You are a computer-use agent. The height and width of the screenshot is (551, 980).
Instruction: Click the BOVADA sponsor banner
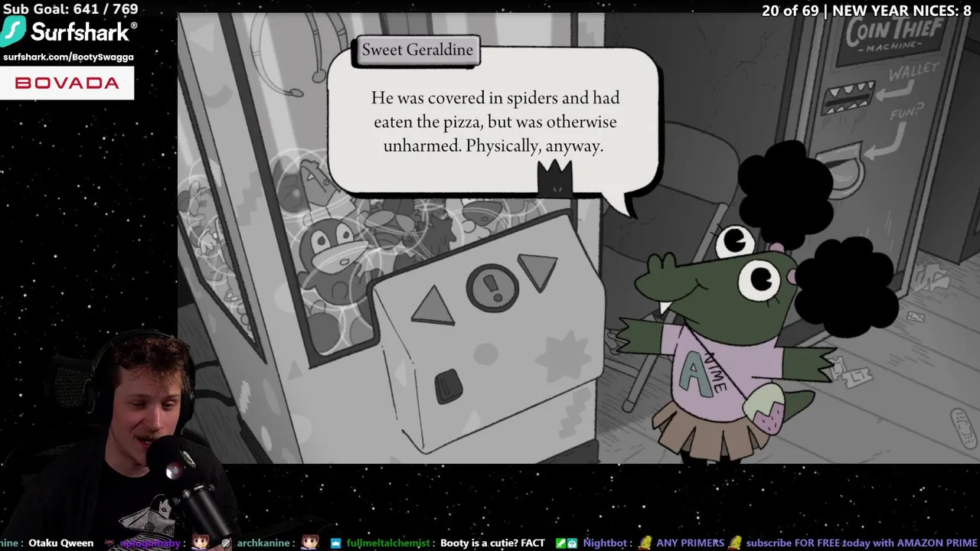(x=67, y=83)
